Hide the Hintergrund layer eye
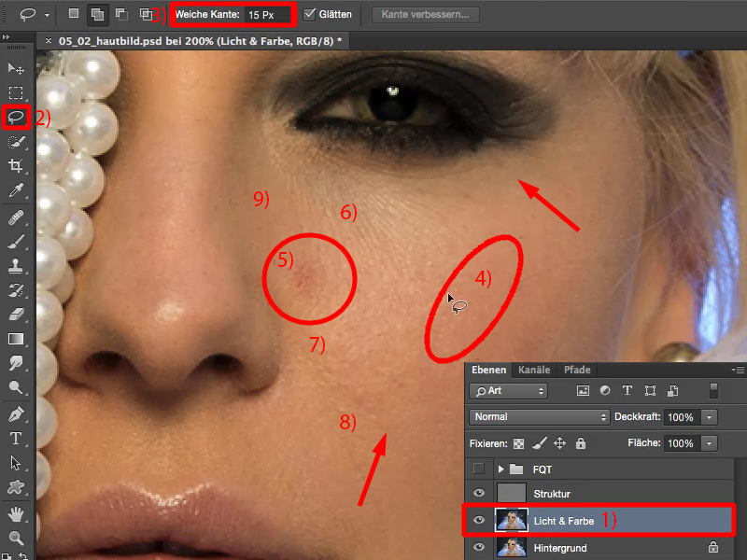 (x=479, y=547)
